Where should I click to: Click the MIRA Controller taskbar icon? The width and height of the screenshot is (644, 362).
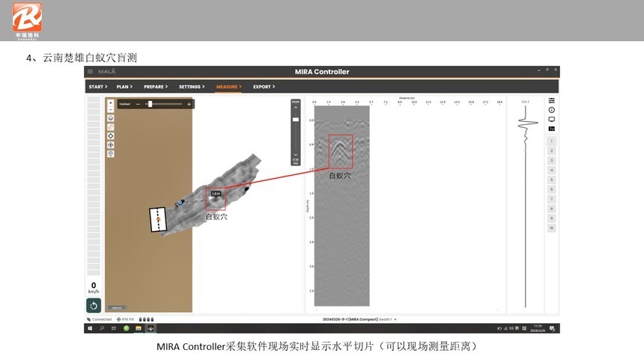click(151, 328)
